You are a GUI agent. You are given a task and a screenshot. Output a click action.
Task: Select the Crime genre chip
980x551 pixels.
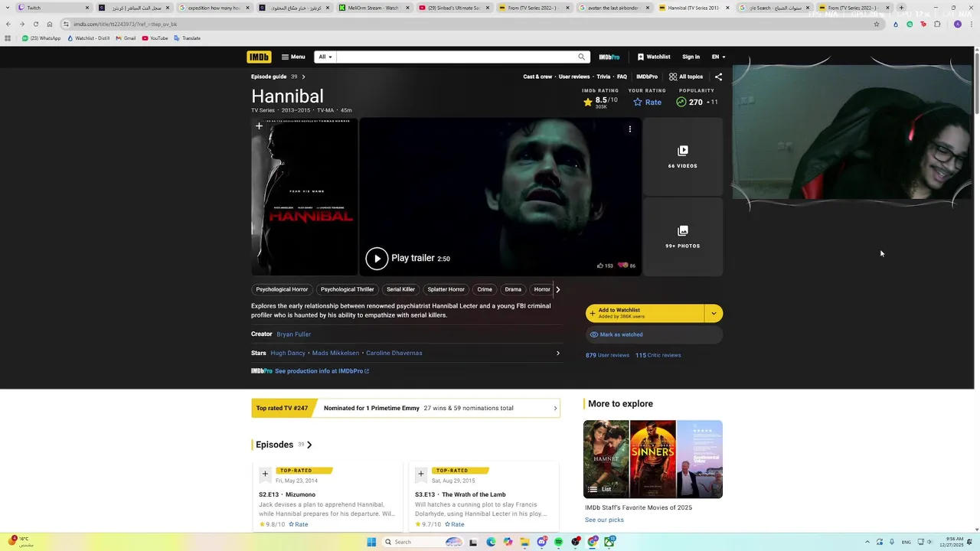pyautogui.click(x=485, y=289)
